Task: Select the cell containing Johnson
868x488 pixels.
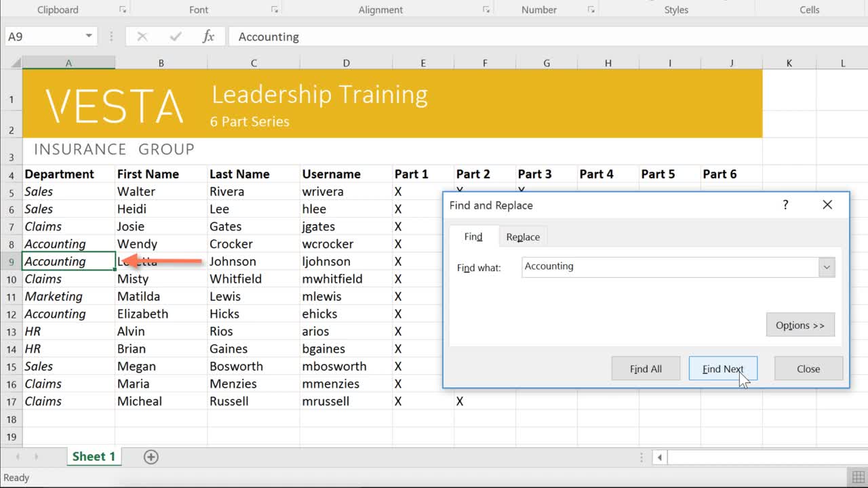Action: [254, 262]
